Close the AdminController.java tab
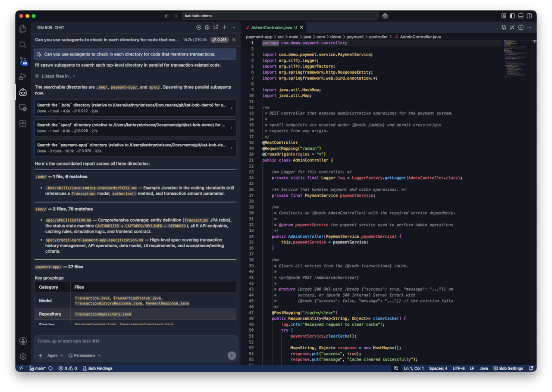The height and width of the screenshot is (392, 552). (302, 27)
